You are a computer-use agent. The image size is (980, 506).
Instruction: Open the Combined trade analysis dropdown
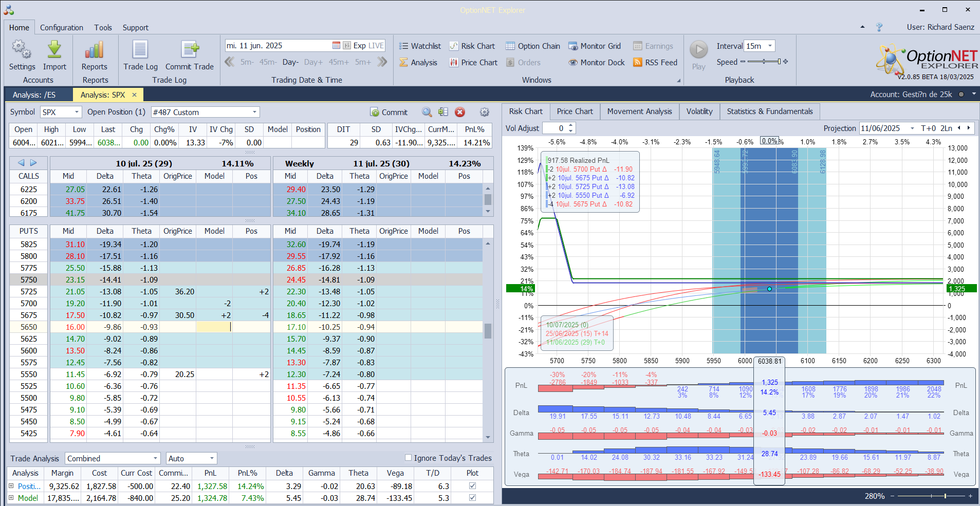(x=155, y=458)
